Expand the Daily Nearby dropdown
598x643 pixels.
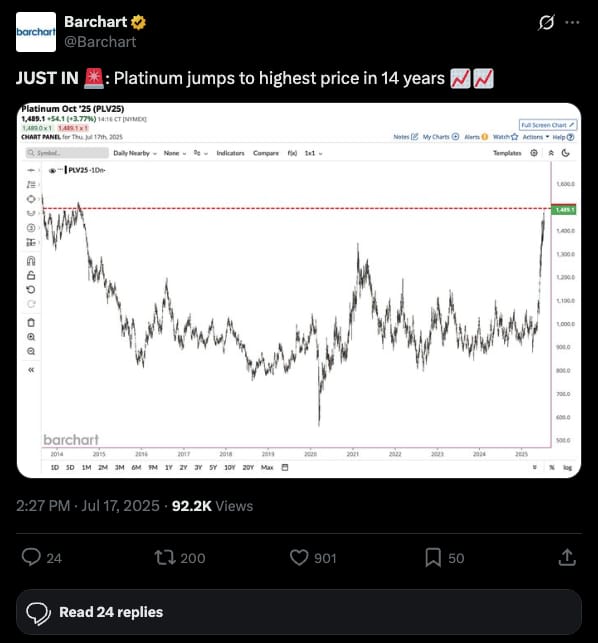point(135,153)
